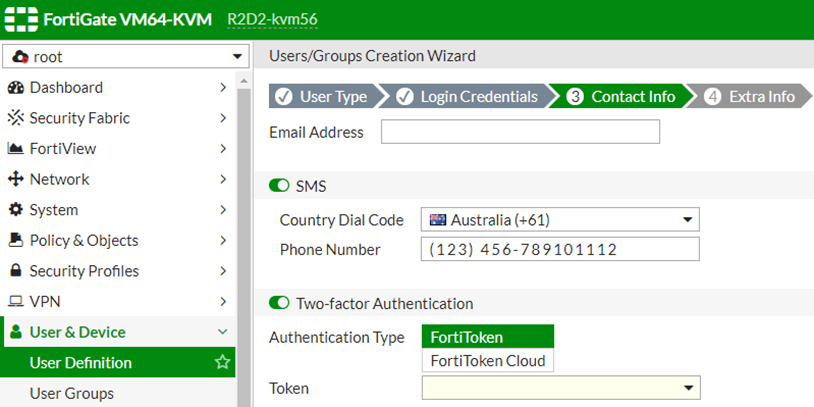Viewport: 814px width, 407px height.
Task: Click the Email Address input field
Action: click(520, 132)
